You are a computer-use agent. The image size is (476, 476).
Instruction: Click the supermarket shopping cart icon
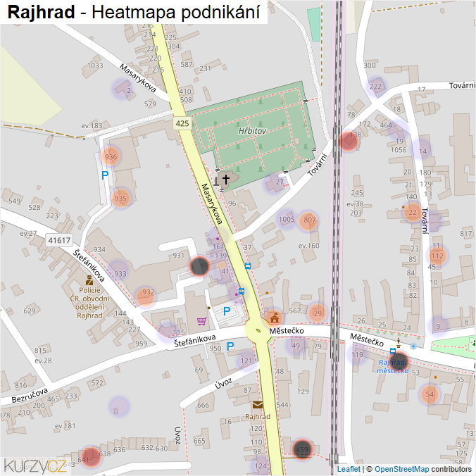[202, 321]
